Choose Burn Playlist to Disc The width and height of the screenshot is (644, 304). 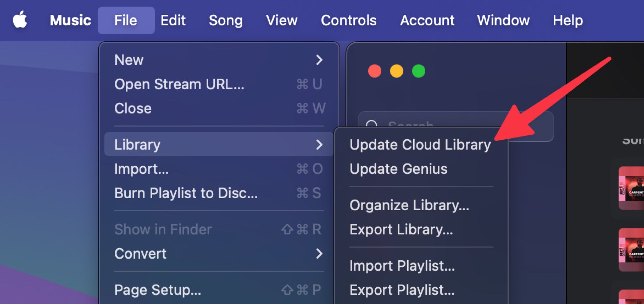pos(186,193)
